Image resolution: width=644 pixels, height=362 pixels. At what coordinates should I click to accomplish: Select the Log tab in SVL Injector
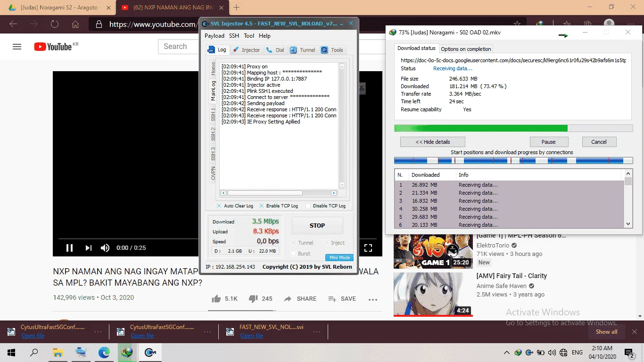tap(217, 49)
